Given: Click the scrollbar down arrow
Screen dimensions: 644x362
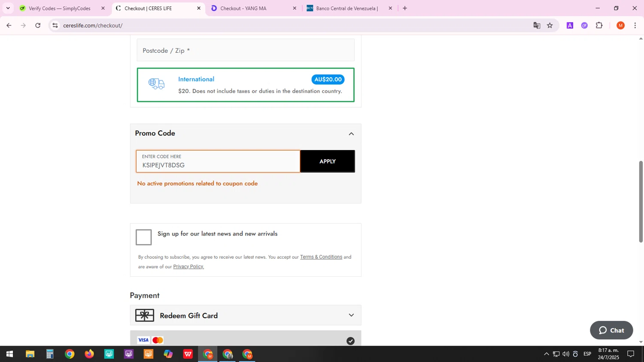Looking at the screenshot, I should click(641, 342).
